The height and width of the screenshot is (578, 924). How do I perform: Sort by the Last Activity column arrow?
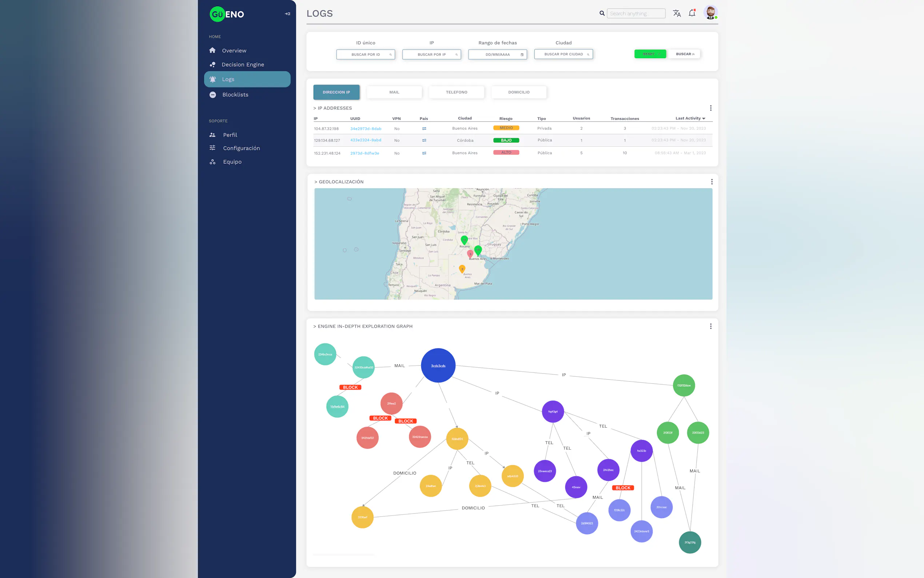click(704, 119)
